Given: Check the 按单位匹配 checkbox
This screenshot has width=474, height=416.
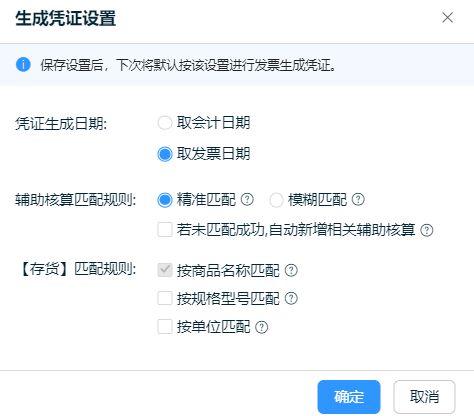Looking at the screenshot, I should click(x=165, y=326).
